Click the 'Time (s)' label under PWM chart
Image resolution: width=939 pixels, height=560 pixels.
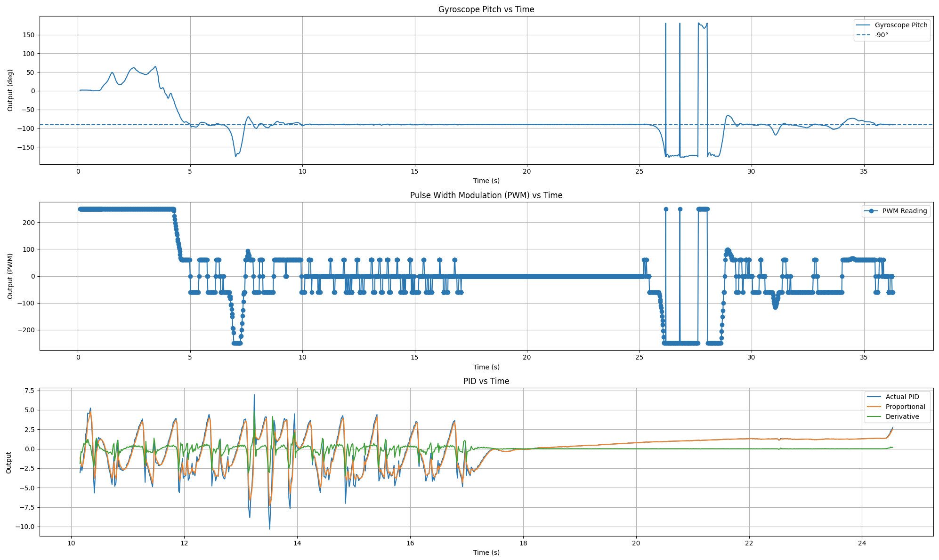(486, 367)
